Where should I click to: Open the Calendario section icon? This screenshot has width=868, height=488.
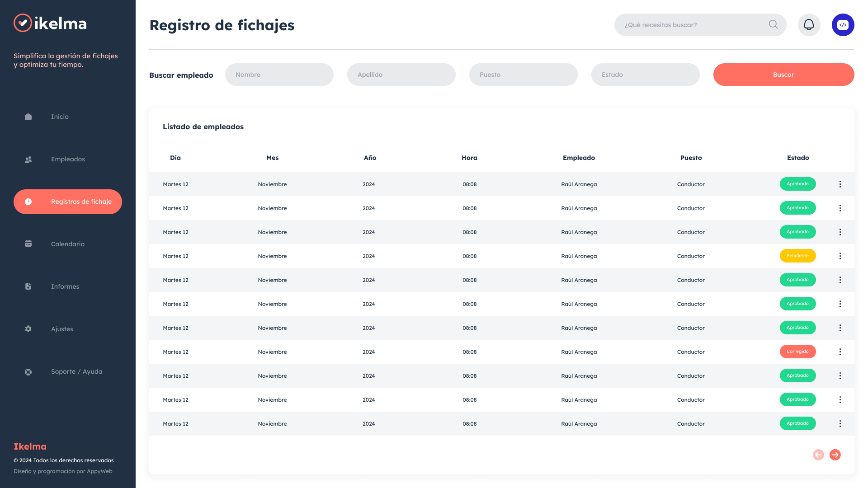coord(28,244)
